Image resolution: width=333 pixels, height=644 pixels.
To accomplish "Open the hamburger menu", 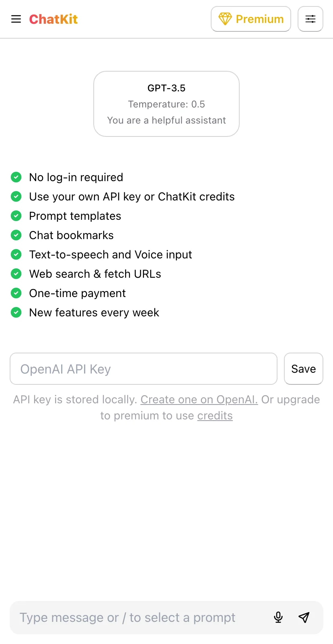I will coord(16,19).
